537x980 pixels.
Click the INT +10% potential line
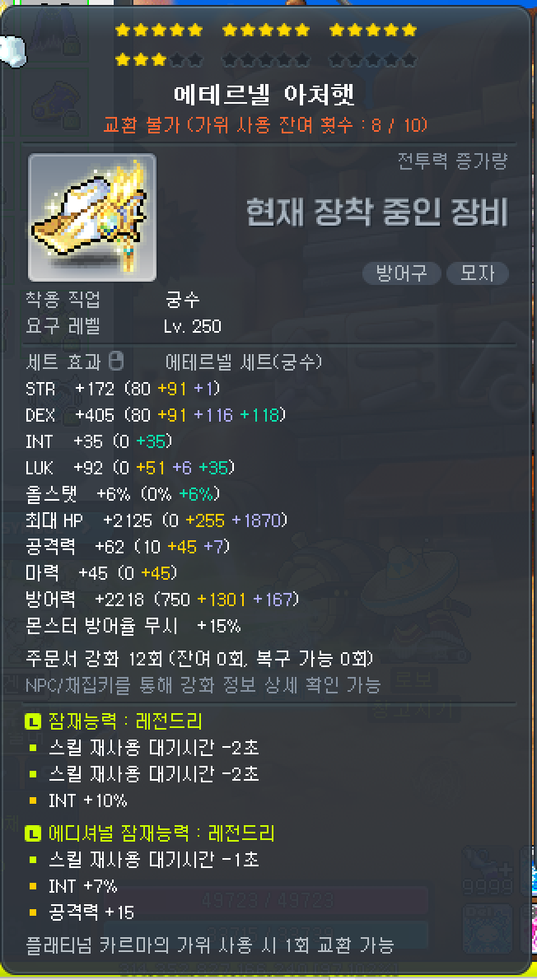pos(87,800)
